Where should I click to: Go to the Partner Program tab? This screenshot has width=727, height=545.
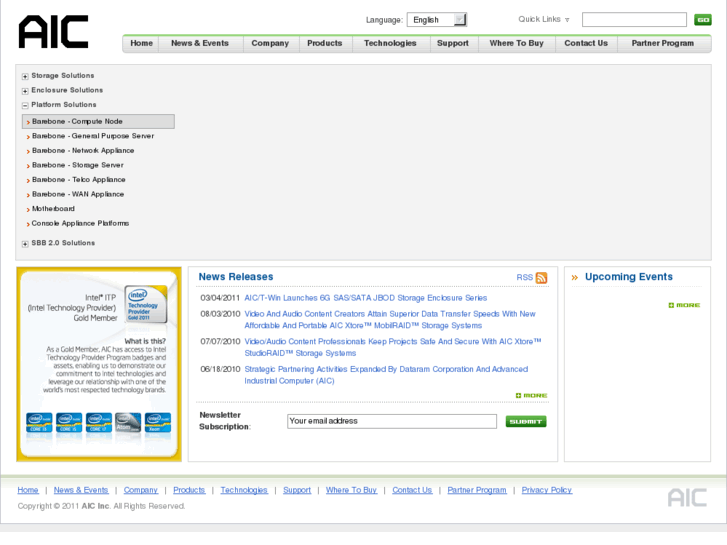662,44
